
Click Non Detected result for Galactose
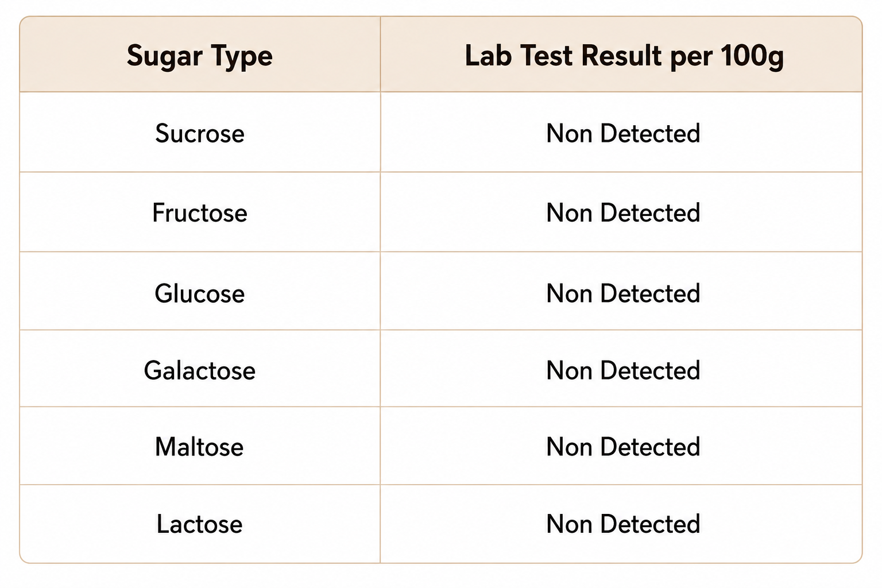[623, 370]
